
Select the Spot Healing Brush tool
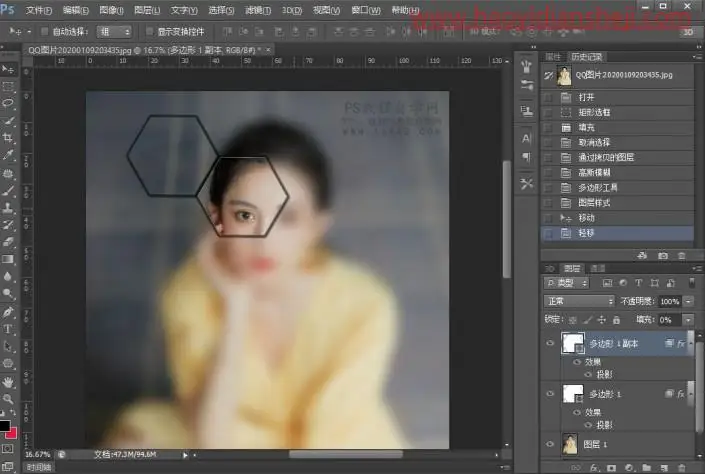click(8, 173)
